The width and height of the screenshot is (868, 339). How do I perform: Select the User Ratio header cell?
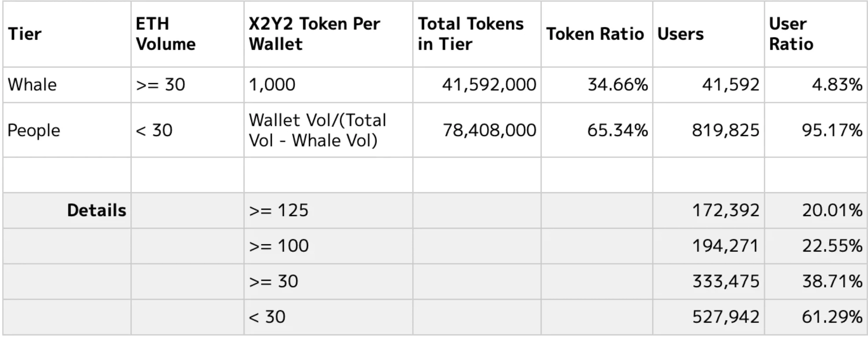[791, 34]
